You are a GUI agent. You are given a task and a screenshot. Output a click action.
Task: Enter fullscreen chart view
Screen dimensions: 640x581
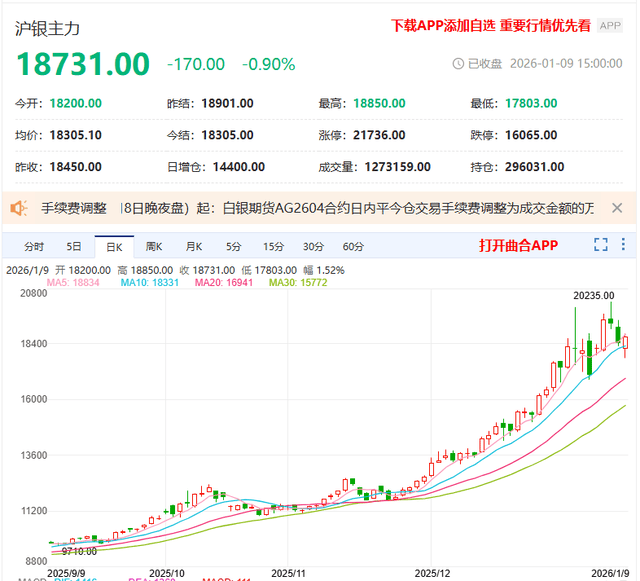601,245
